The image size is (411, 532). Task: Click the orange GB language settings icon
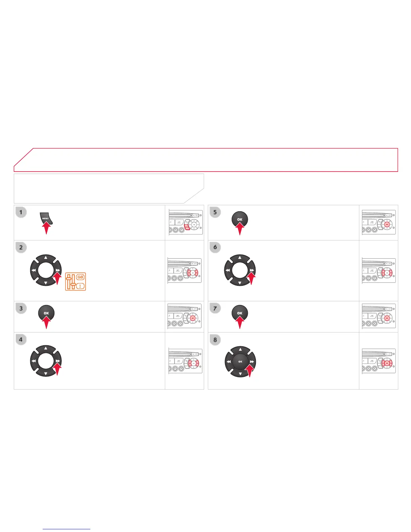pos(76,281)
